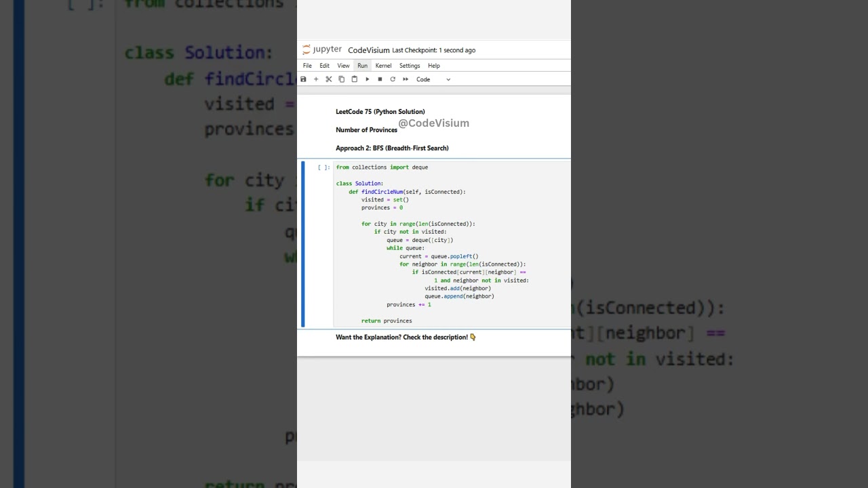Click the 'for neighbor in range' line
The image size is (868, 488).
pyautogui.click(x=462, y=264)
